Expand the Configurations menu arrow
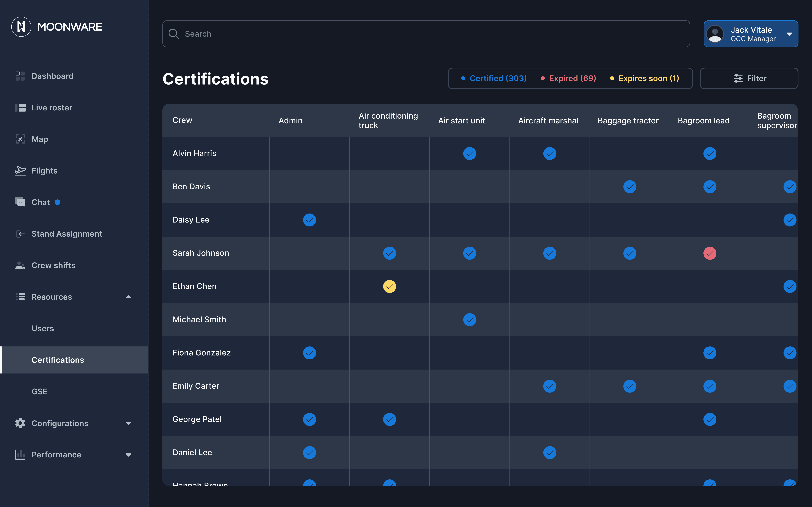Viewport: 812px width, 507px height. [128, 423]
